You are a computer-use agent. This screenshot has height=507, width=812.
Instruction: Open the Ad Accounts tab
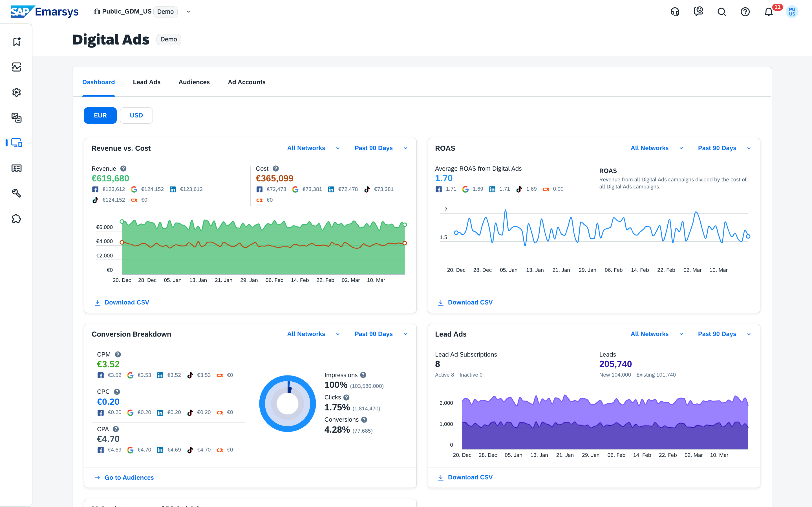click(x=246, y=82)
